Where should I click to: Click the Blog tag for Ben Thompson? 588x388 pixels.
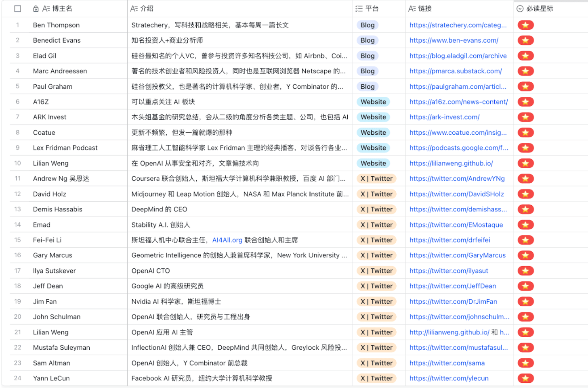pos(367,25)
